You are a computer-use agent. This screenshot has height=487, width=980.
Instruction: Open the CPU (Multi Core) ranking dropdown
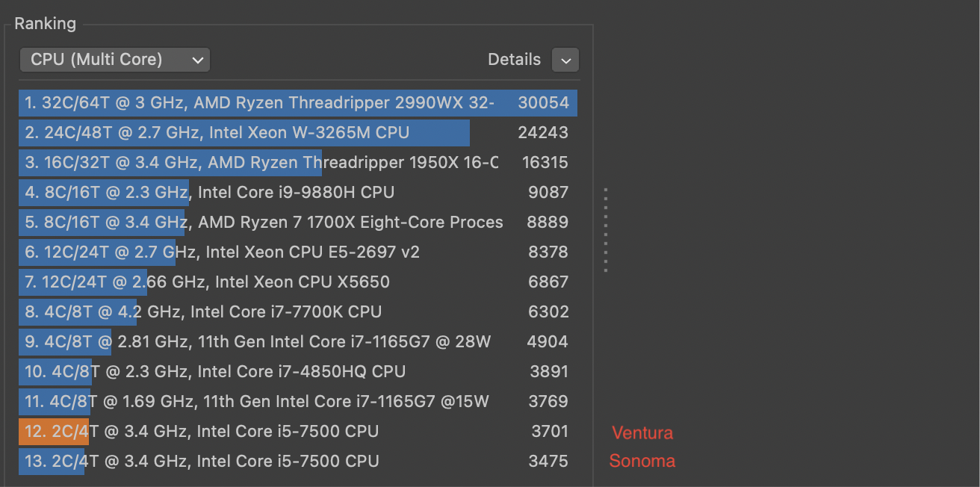[x=115, y=60]
